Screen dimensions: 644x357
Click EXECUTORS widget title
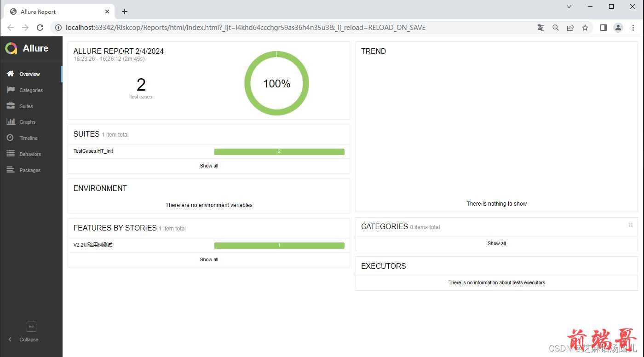click(384, 266)
